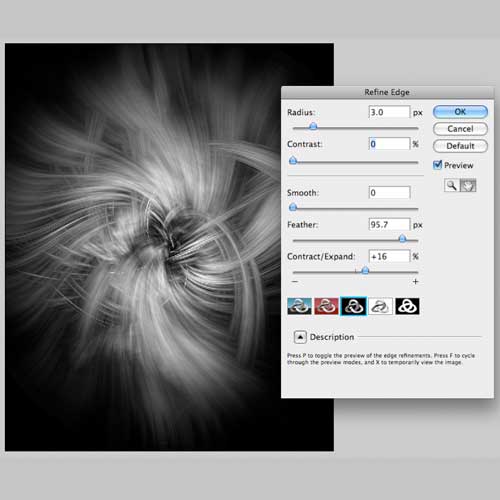Image resolution: width=500 pixels, height=500 pixels.
Task: Click the Cancel button
Action: pos(460,129)
